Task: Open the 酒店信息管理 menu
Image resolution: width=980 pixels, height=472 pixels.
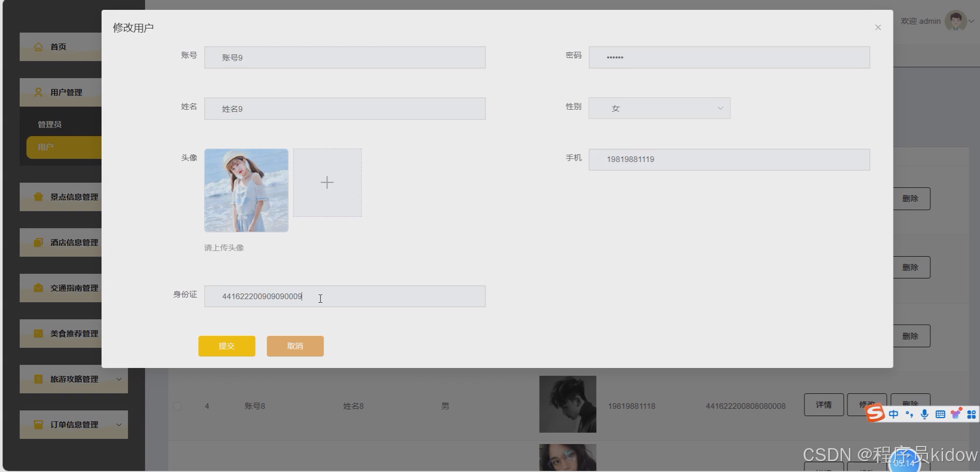Action: pyautogui.click(x=61, y=242)
